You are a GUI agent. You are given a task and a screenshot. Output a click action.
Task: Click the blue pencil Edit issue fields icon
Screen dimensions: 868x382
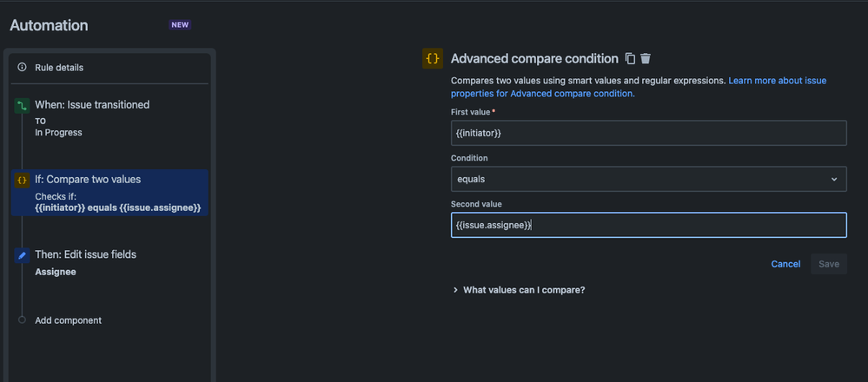[22, 255]
